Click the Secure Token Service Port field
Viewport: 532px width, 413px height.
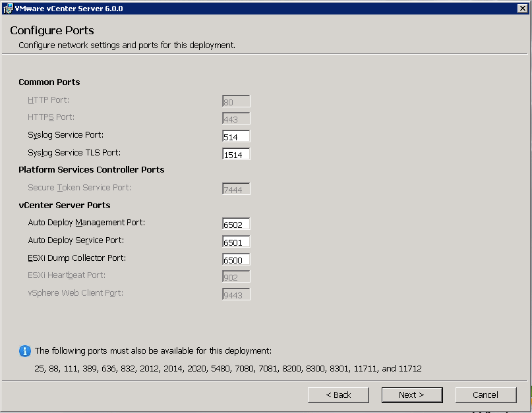click(236, 190)
